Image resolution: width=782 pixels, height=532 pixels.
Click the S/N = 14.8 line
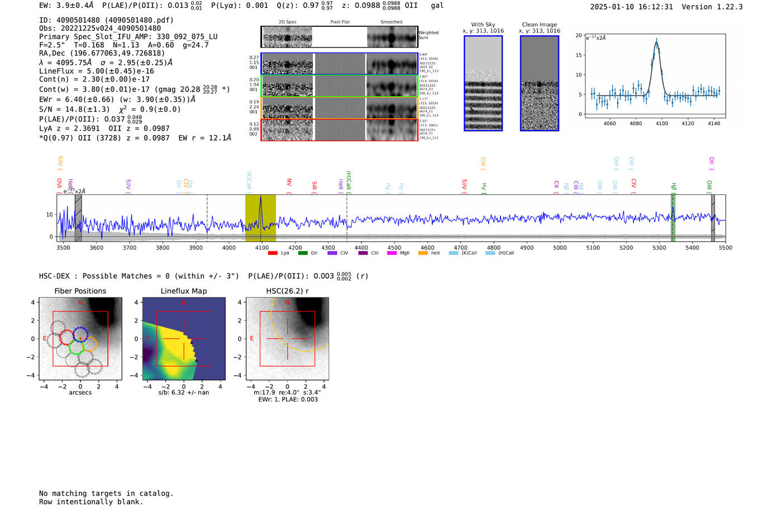[110, 109]
